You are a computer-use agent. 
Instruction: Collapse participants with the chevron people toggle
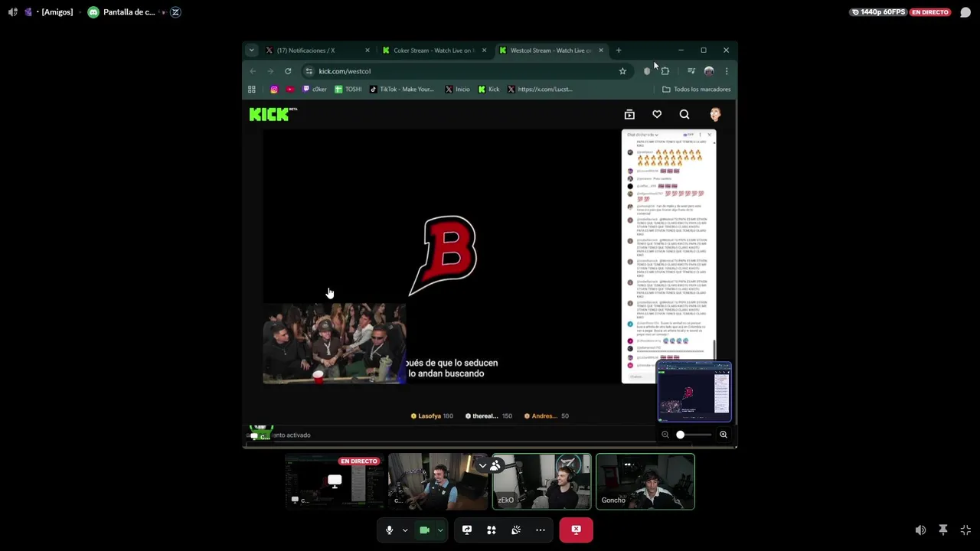click(489, 465)
